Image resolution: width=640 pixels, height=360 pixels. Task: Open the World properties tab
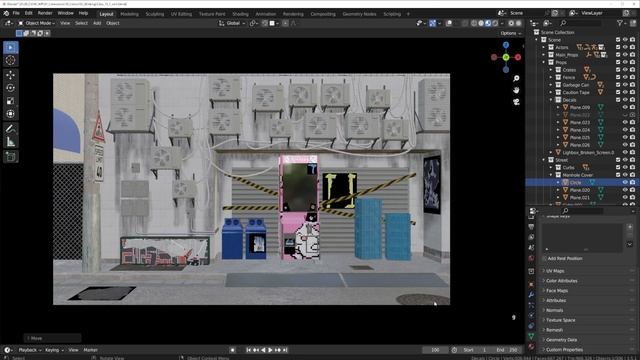click(x=531, y=258)
